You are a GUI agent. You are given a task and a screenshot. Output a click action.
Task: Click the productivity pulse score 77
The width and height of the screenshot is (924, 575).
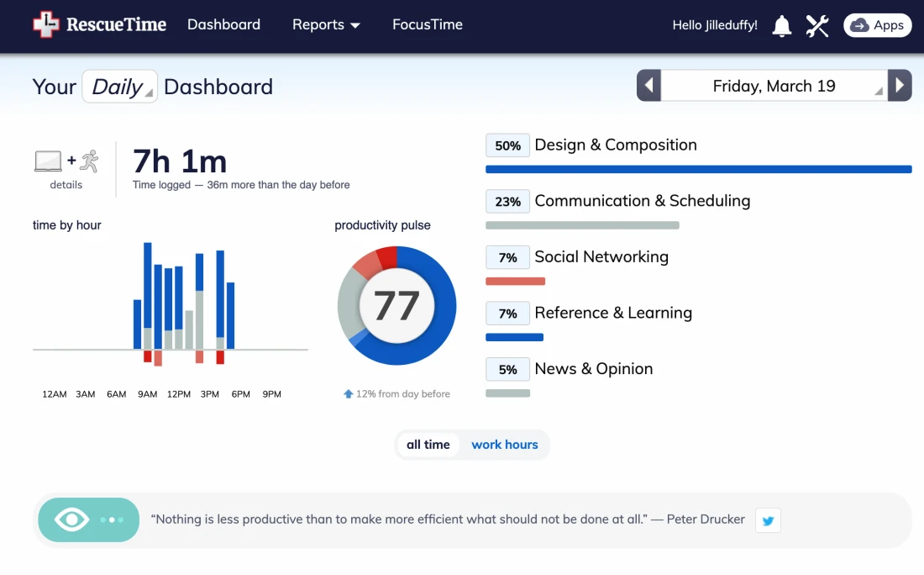point(396,306)
